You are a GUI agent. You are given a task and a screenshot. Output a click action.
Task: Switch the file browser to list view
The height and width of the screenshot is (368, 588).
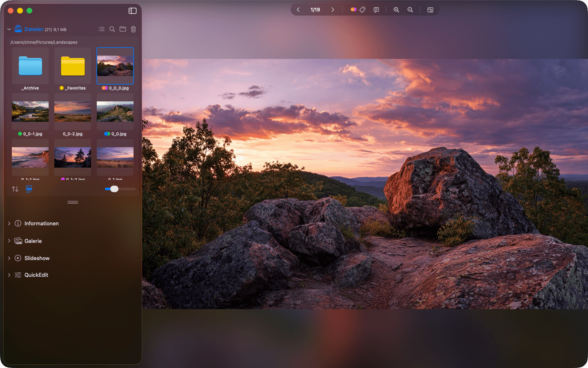pyautogui.click(x=101, y=29)
